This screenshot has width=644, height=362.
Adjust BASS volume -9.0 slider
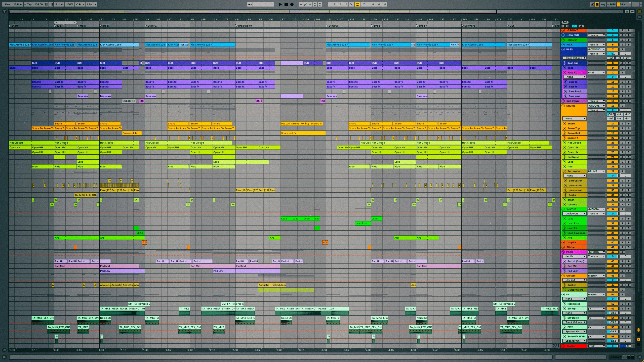point(613,54)
